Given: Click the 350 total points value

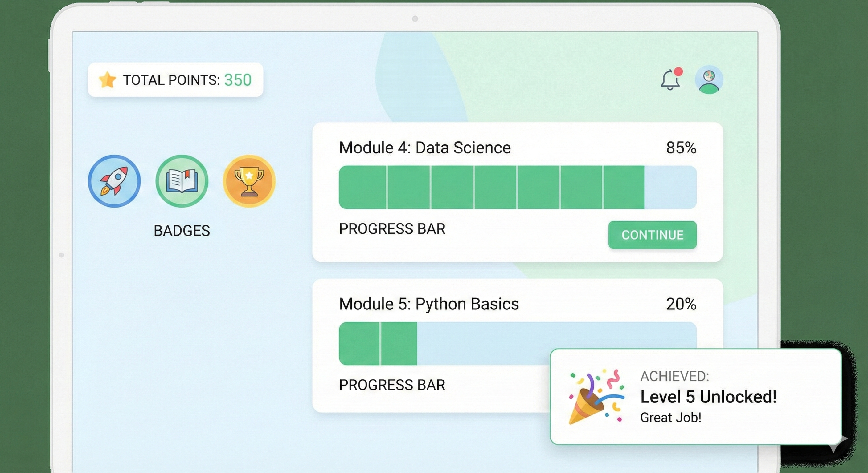Looking at the screenshot, I should [x=238, y=80].
